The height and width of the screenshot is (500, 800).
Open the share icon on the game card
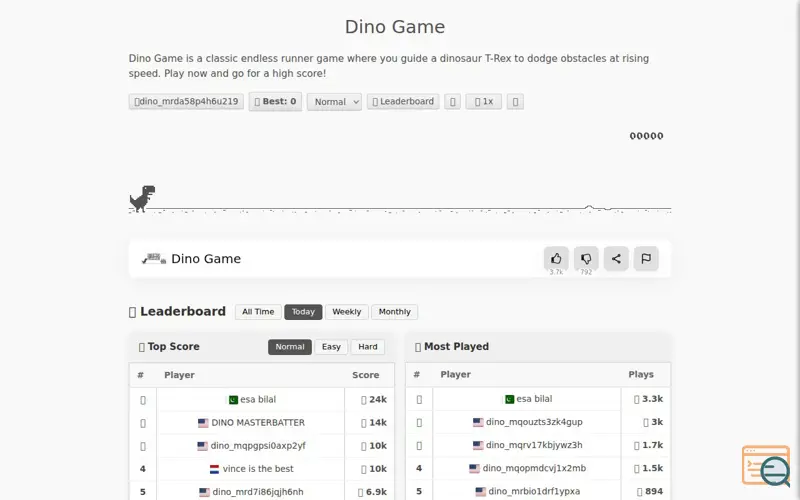point(616,258)
